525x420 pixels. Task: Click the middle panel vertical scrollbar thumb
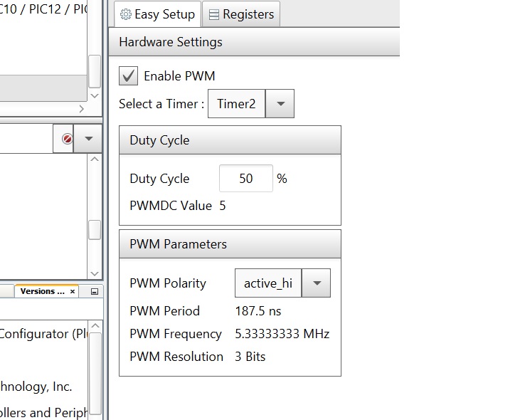pyautogui.click(x=94, y=230)
